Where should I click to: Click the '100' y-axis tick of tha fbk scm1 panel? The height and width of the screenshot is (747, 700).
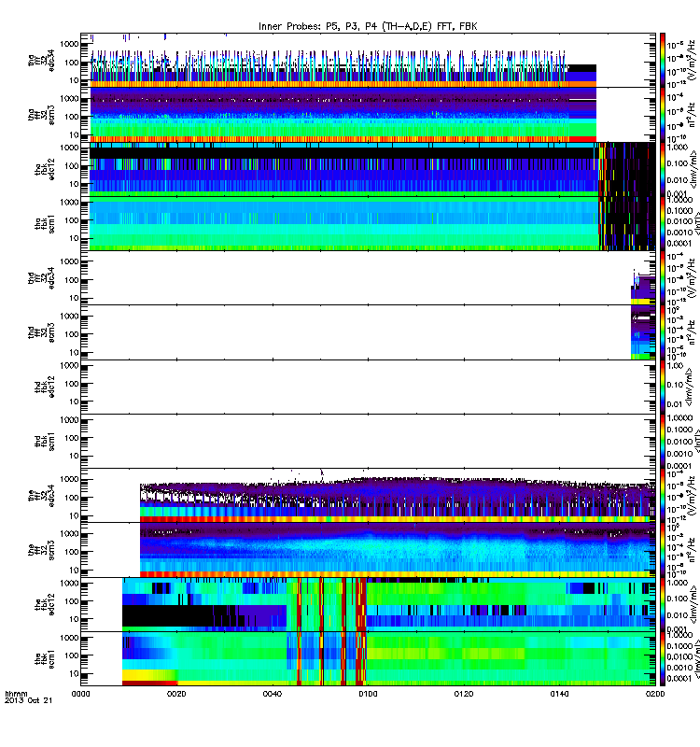(x=72, y=220)
